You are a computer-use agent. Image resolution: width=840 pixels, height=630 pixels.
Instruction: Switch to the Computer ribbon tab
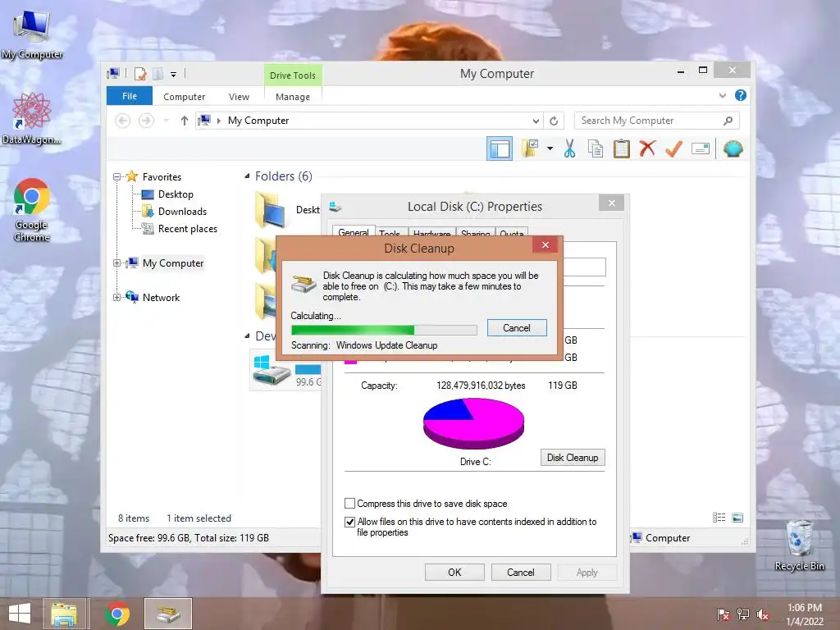185,97
